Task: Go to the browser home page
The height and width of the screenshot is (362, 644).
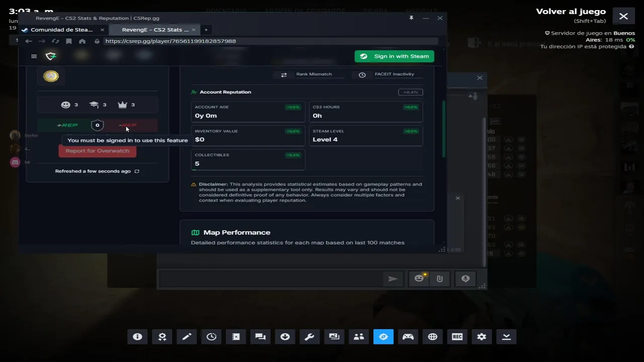Action: (82, 41)
